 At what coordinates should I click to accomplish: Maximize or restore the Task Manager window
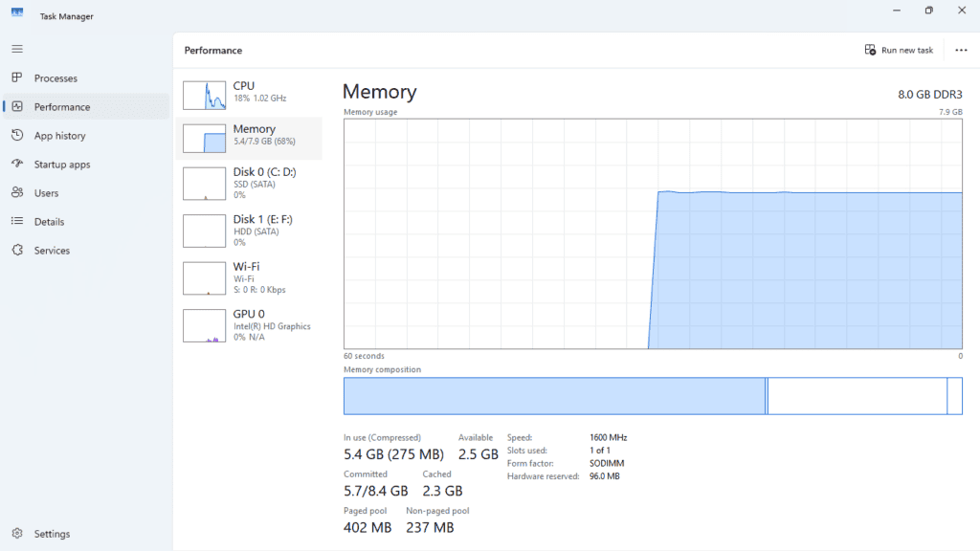[x=928, y=11]
